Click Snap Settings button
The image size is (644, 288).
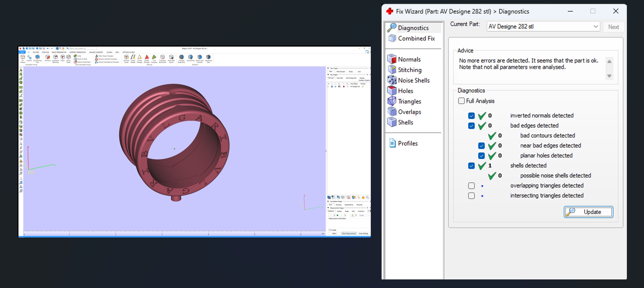(364, 233)
